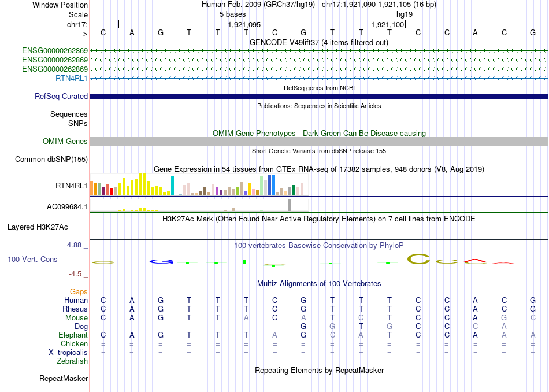Click the -4.5 PhyloP lower value

point(75,274)
